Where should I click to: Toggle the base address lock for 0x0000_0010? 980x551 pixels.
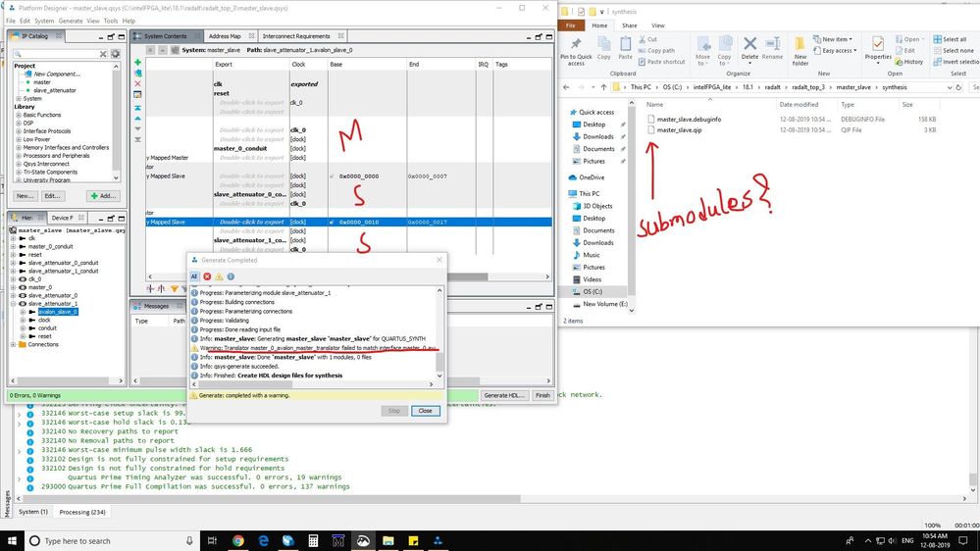point(333,223)
